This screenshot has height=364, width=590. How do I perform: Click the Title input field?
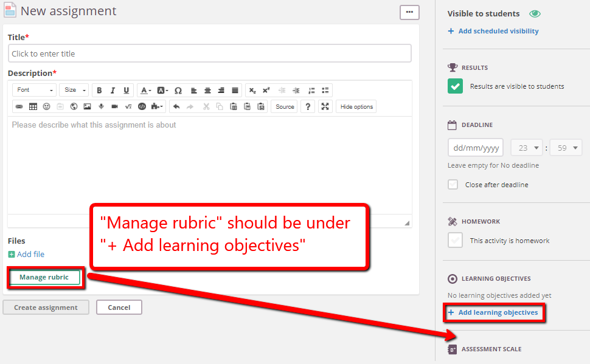click(209, 53)
